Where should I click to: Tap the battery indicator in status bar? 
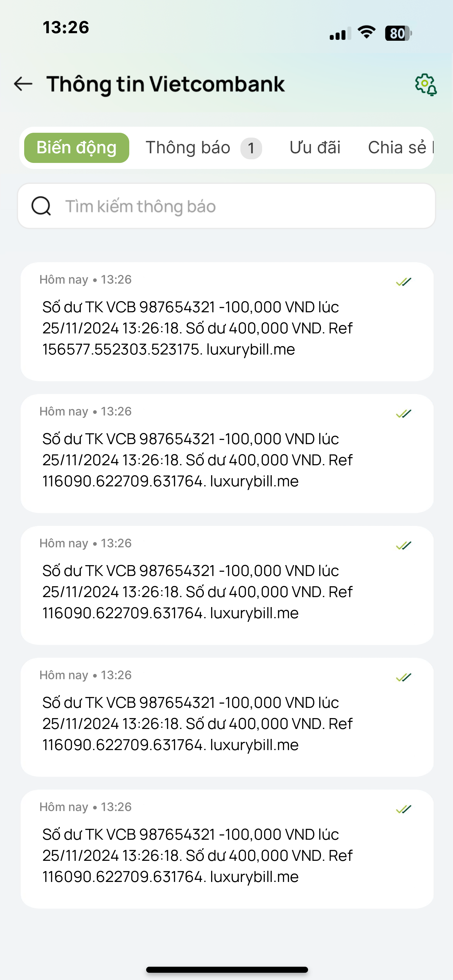(x=398, y=33)
